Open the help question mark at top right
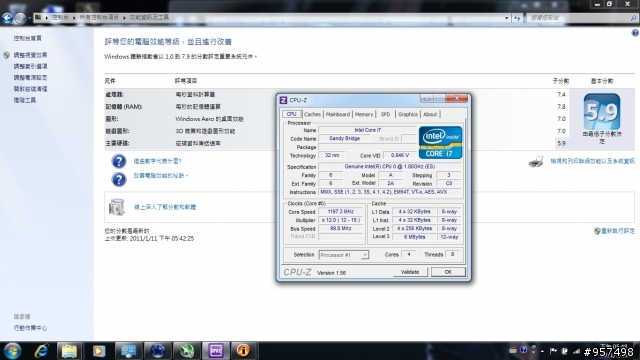The height and width of the screenshot is (360, 640). pyautogui.click(x=635, y=33)
